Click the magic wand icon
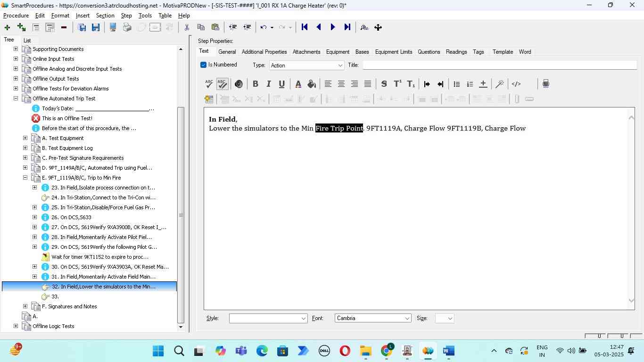 click(x=500, y=84)
